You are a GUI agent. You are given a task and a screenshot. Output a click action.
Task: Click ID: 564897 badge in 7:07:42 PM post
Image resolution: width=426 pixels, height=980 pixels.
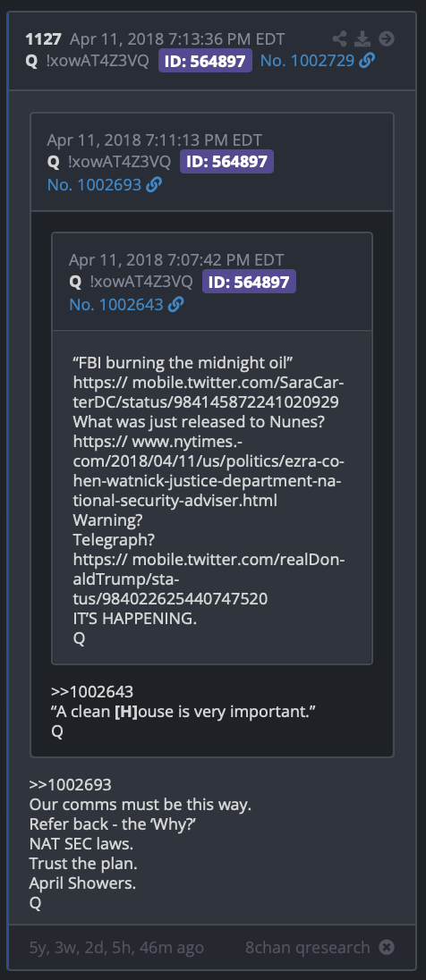tap(249, 282)
